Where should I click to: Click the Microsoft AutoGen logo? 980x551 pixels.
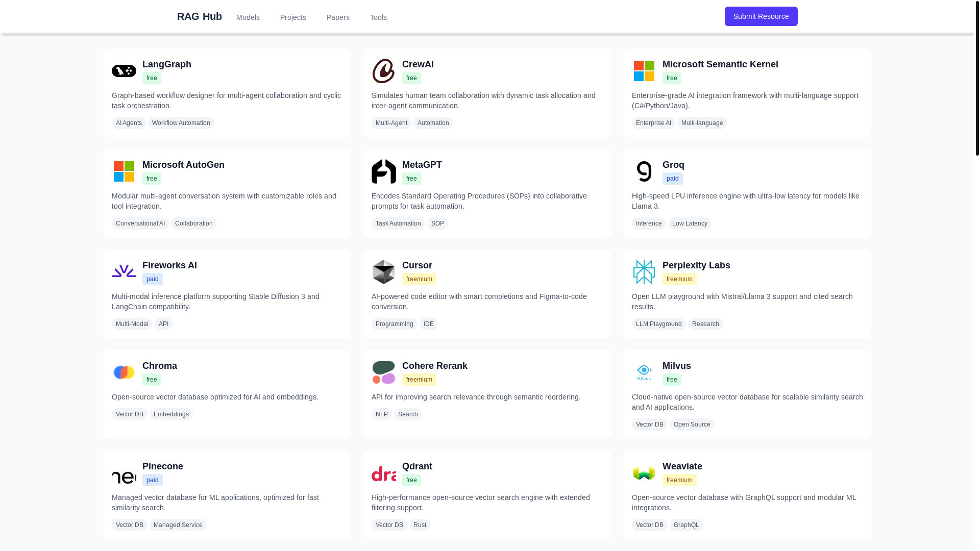pos(124,171)
